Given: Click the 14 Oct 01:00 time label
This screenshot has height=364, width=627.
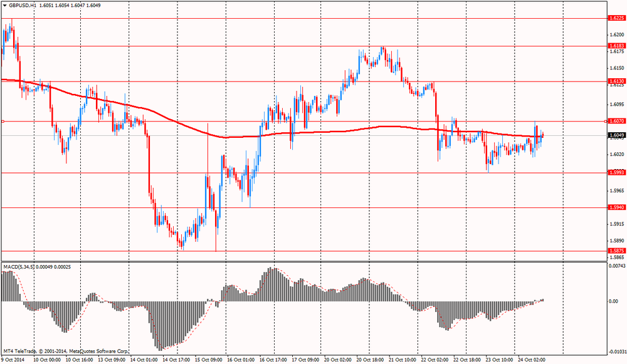Looking at the screenshot, I should (144, 360).
